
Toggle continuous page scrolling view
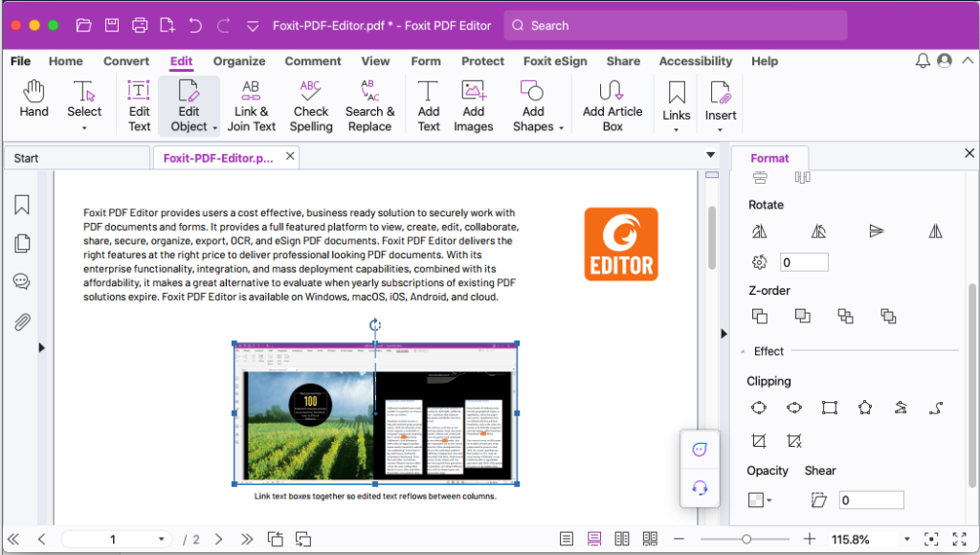click(x=595, y=539)
